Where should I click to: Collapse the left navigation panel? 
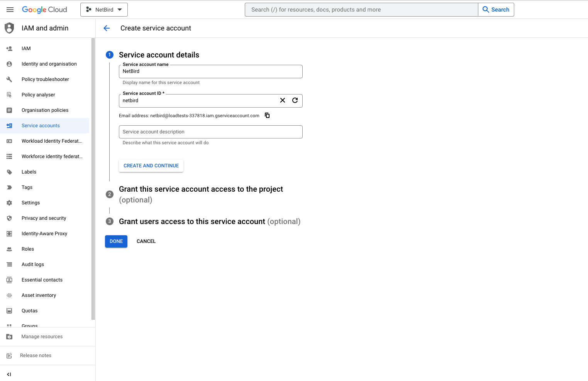tap(9, 374)
